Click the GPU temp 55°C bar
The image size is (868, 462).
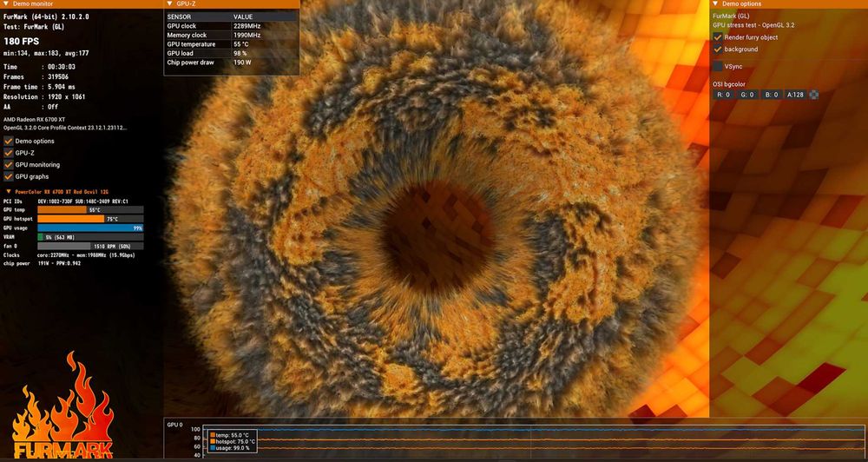point(90,210)
